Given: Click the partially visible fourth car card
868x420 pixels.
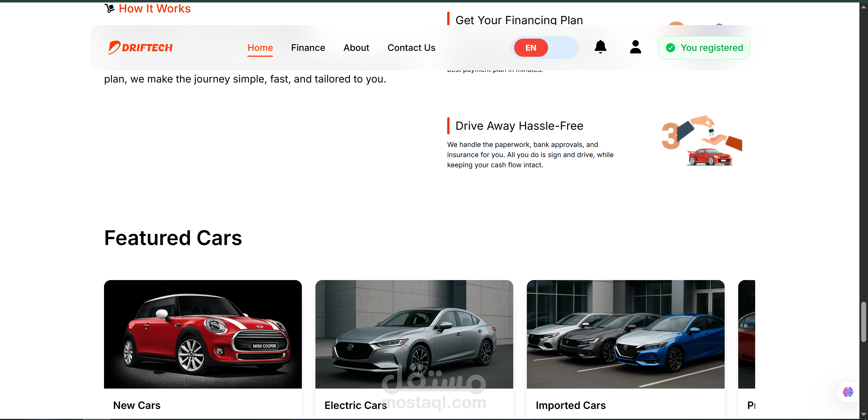Looking at the screenshot, I should pyautogui.click(x=746, y=334).
